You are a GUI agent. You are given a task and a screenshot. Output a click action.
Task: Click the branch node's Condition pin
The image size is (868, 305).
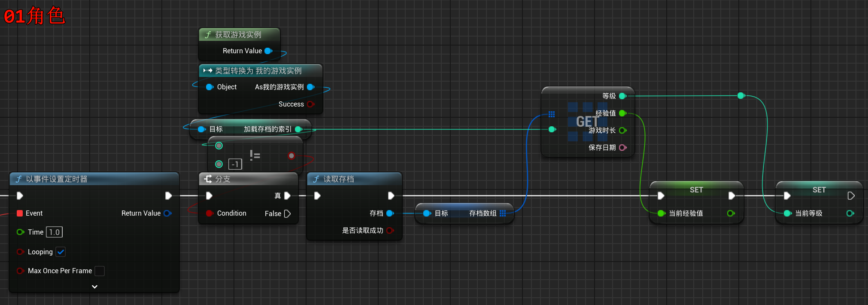(x=209, y=213)
